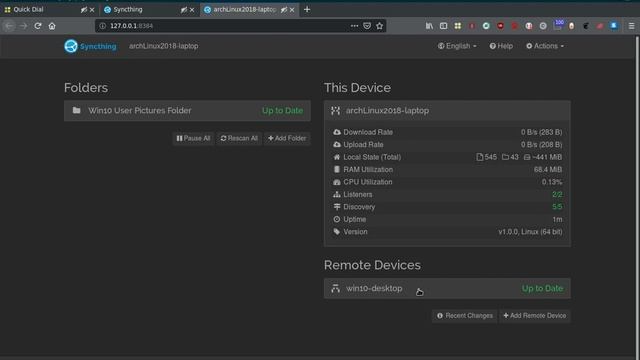The image size is (640, 360).
Task: Click the archLinux2018-laptop navbar title
Action: point(164,46)
